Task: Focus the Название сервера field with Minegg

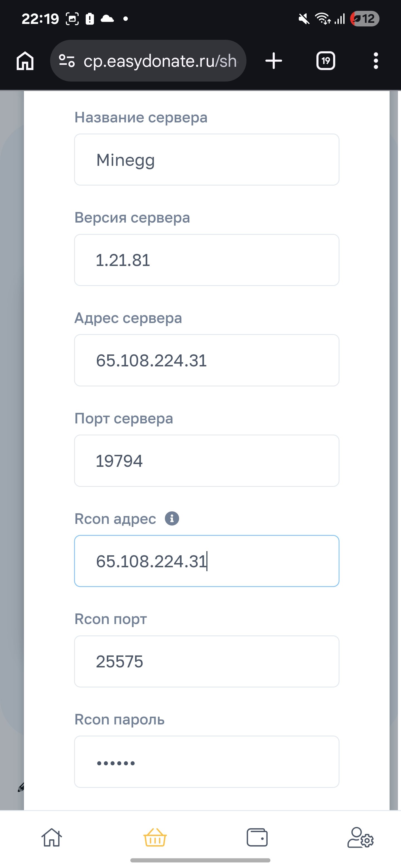Action: pos(206,160)
